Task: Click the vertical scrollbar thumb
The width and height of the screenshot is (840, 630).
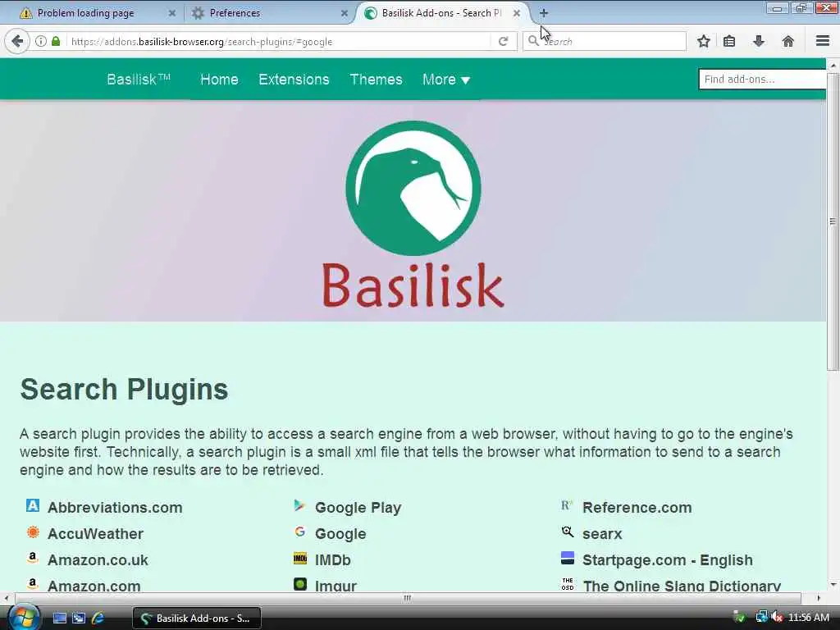Action: [x=833, y=221]
